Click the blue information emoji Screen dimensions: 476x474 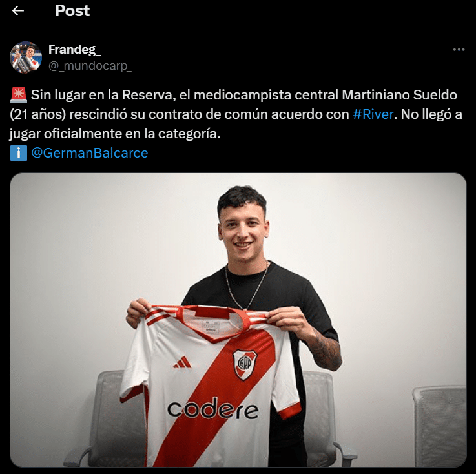point(19,153)
